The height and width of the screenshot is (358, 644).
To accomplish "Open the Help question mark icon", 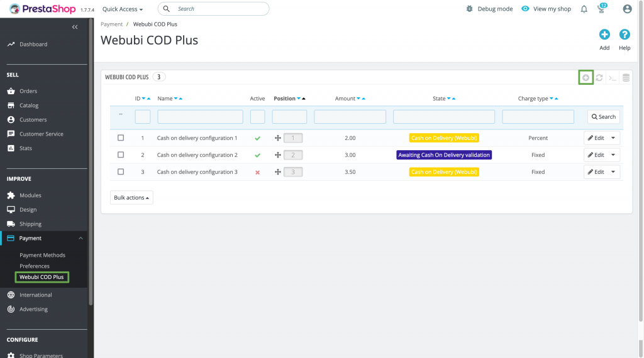I will pos(625,35).
